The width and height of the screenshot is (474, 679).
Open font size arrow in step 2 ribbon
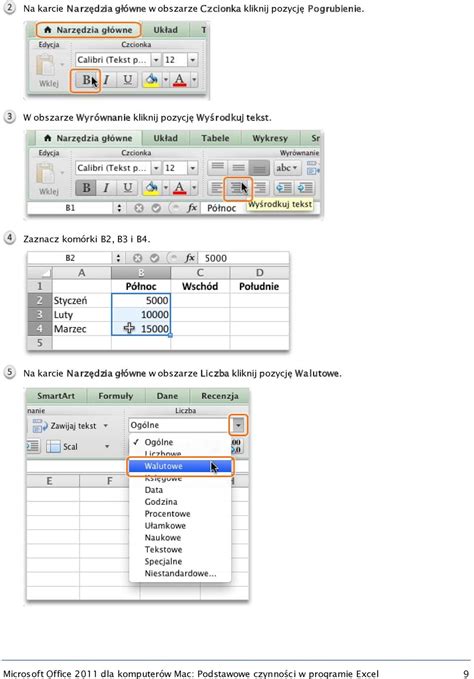click(x=193, y=60)
